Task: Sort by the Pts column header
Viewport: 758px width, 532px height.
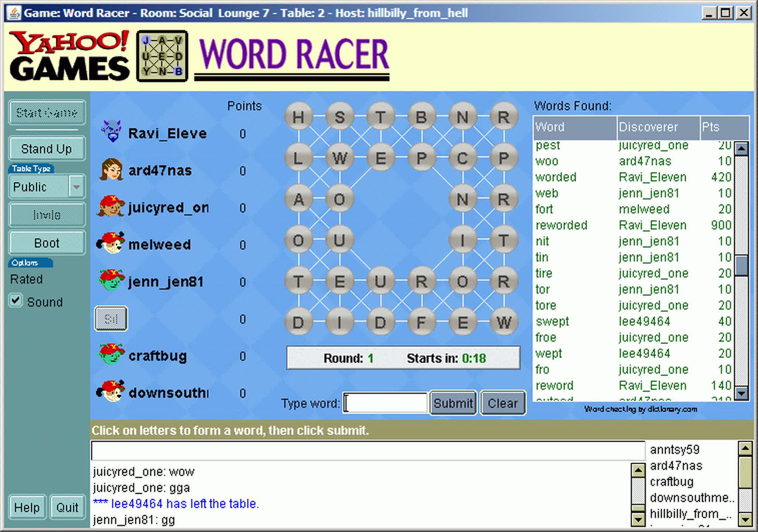Action: point(724,127)
